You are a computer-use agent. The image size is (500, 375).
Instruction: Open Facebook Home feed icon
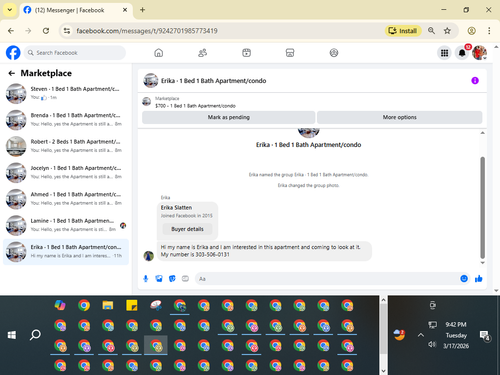tap(159, 53)
